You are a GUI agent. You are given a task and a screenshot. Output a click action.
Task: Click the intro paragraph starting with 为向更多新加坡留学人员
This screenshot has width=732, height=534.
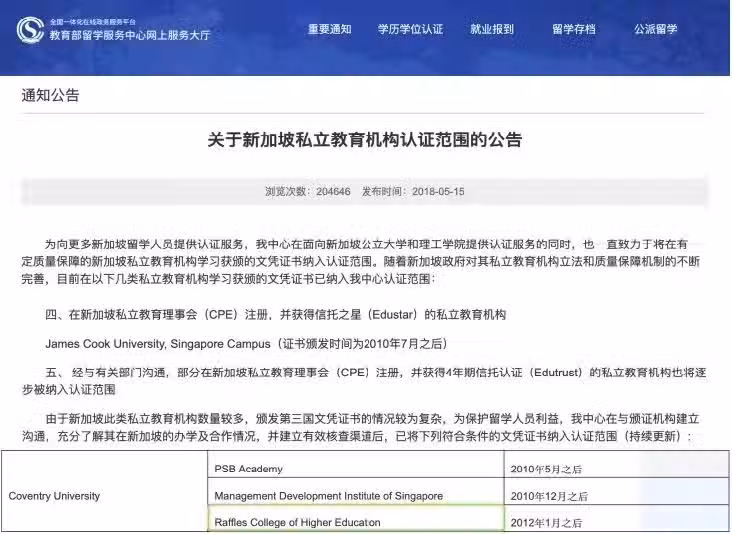[361, 261]
